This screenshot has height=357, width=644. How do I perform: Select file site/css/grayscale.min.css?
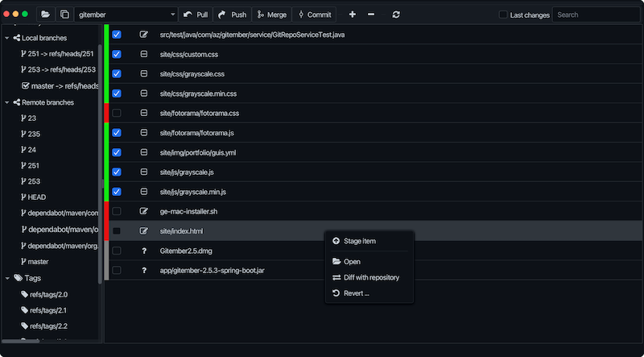tap(198, 93)
